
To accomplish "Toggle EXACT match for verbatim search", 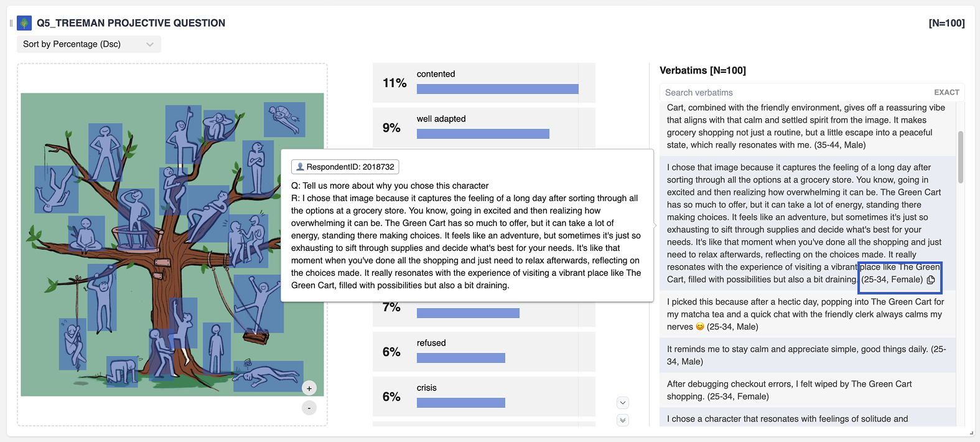I will click(946, 92).
